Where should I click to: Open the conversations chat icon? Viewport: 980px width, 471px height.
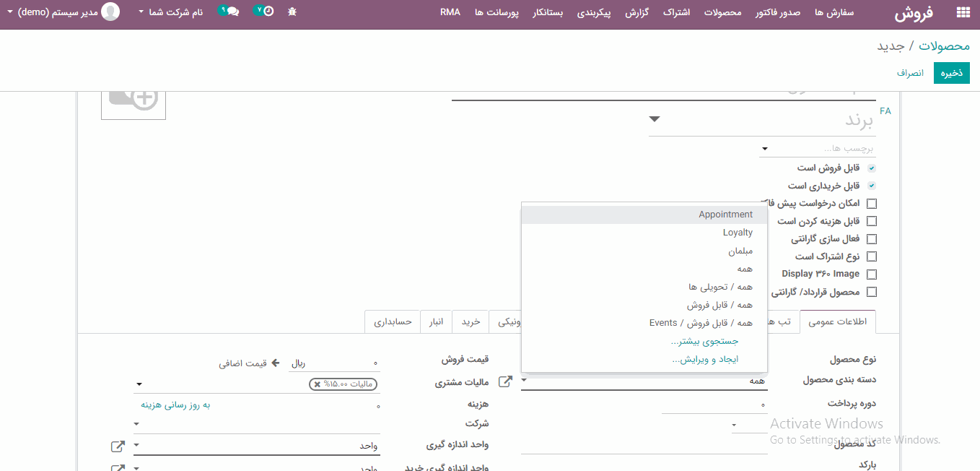(232, 12)
